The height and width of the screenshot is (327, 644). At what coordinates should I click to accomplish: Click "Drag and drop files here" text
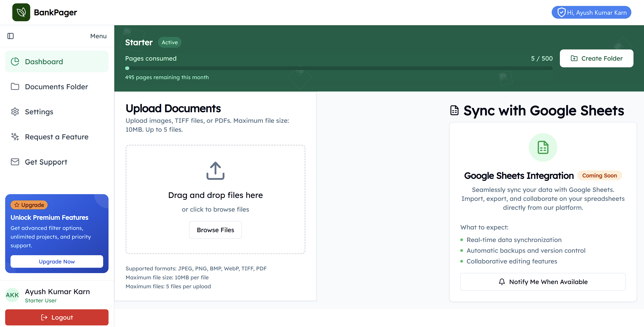[x=215, y=195]
